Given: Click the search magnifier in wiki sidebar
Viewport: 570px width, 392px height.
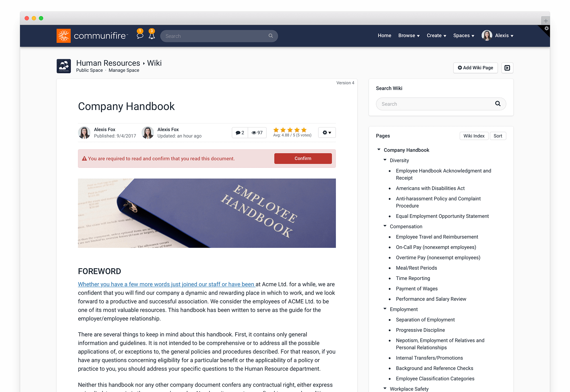Looking at the screenshot, I should point(498,103).
